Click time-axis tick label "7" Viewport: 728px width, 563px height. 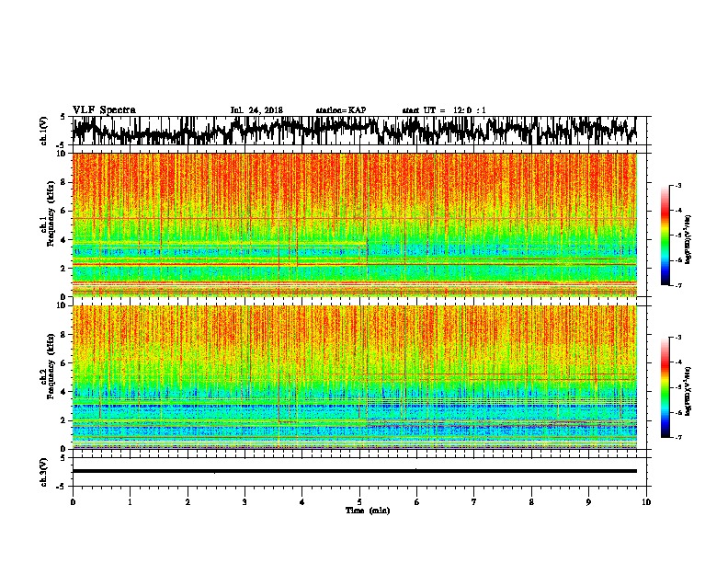coord(474,502)
